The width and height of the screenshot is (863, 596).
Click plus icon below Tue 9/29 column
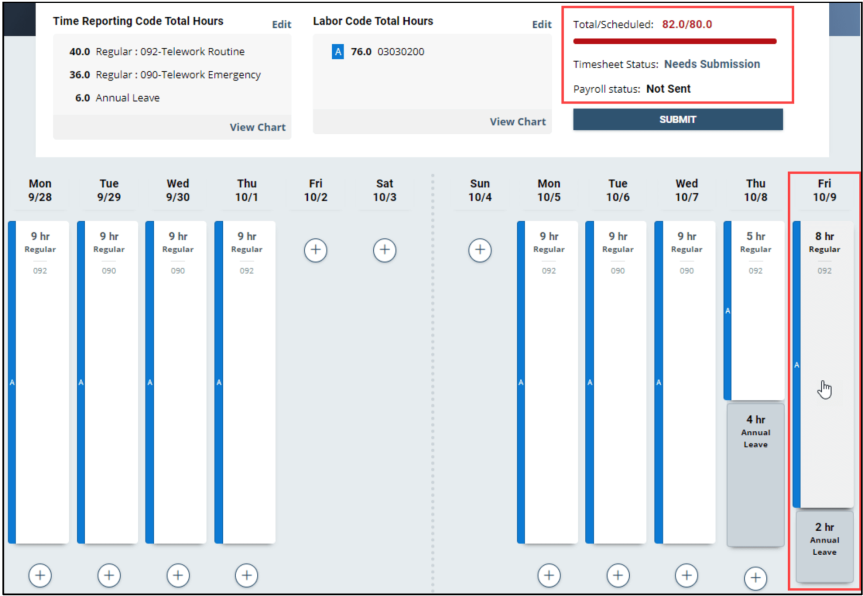pos(109,575)
